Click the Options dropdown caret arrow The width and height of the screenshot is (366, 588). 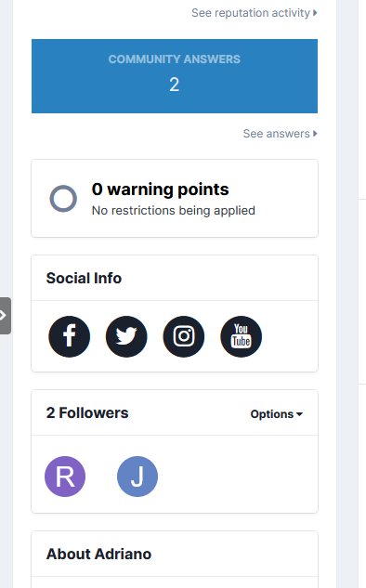click(x=299, y=414)
